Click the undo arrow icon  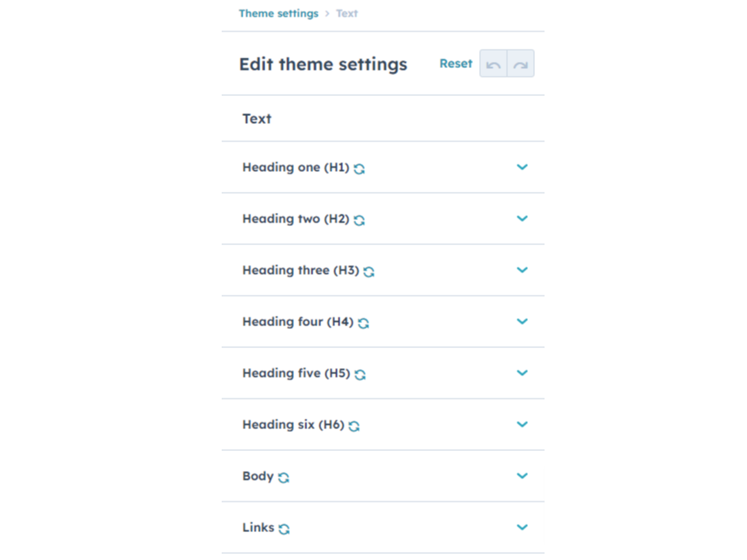(494, 64)
